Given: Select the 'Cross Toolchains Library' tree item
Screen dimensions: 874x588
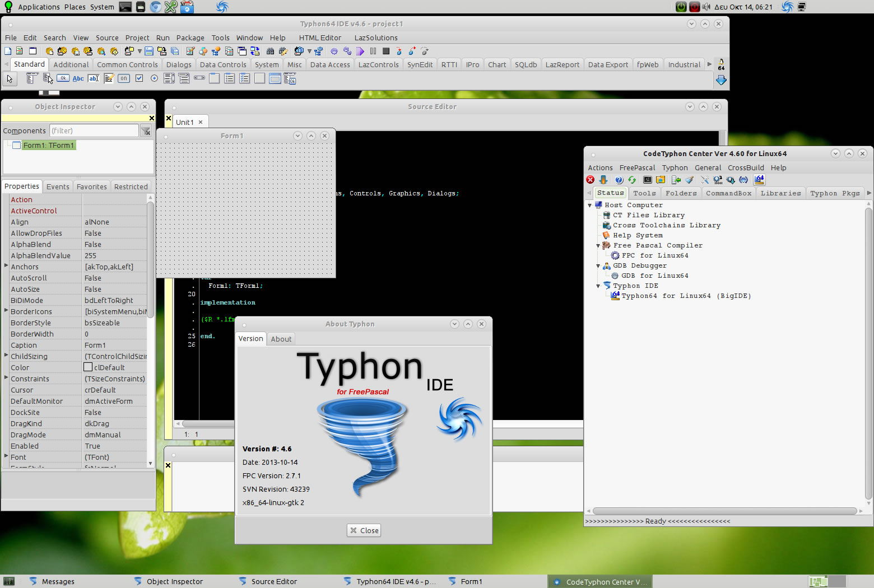Looking at the screenshot, I should [666, 226].
